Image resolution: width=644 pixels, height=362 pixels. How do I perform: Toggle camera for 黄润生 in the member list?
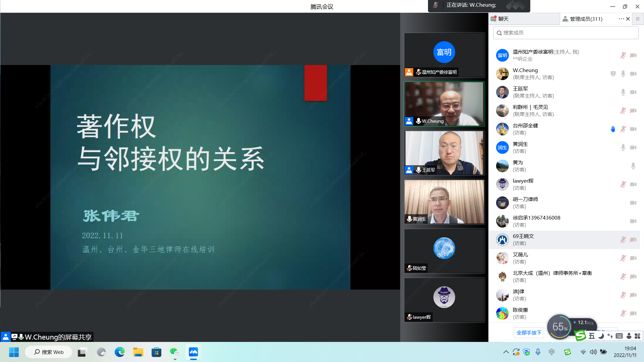coord(633,147)
